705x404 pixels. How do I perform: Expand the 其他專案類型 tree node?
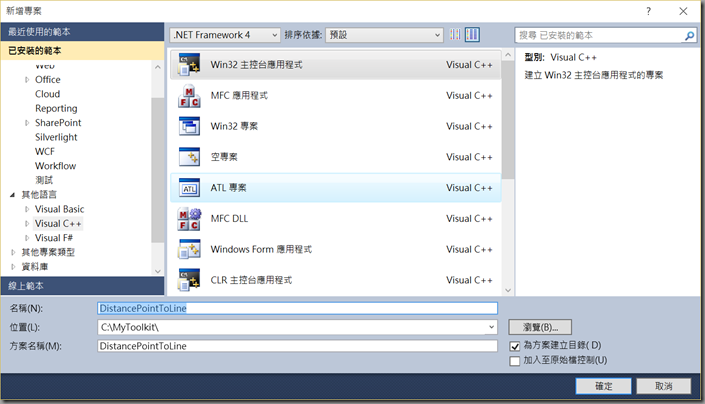[13, 252]
